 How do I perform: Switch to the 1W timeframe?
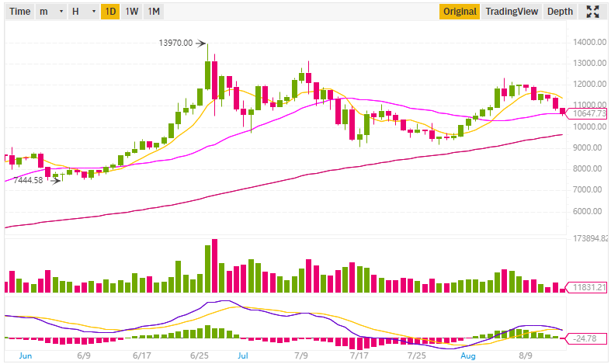coord(132,12)
